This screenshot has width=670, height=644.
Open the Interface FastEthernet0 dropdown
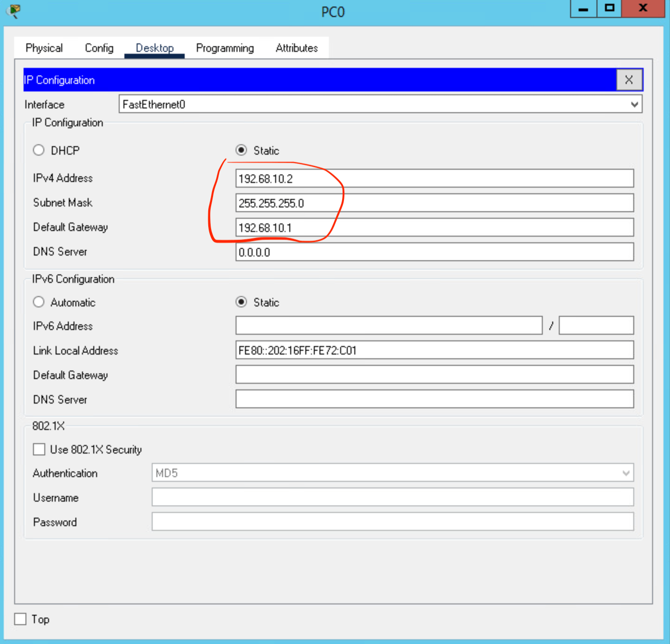[x=381, y=104]
